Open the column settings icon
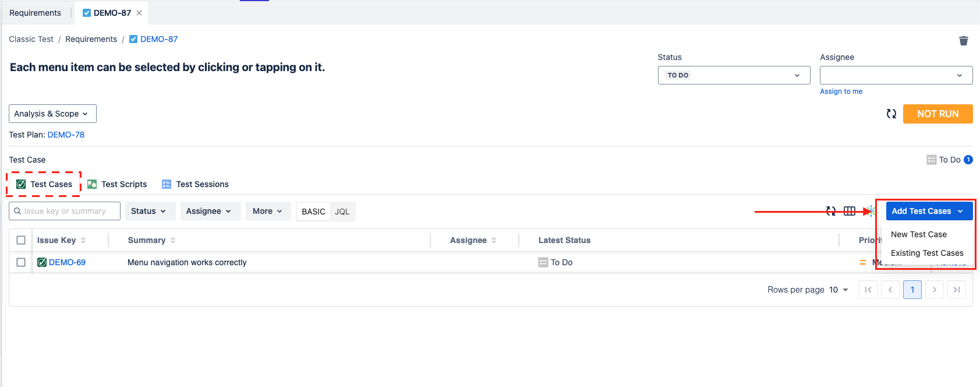The width and height of the screenshot is (980, 387). click(850, 211)
